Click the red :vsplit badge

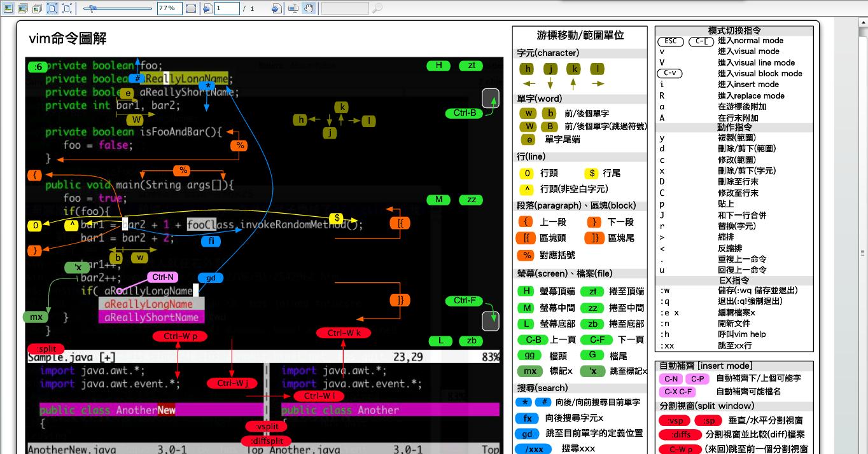(267, 427)
